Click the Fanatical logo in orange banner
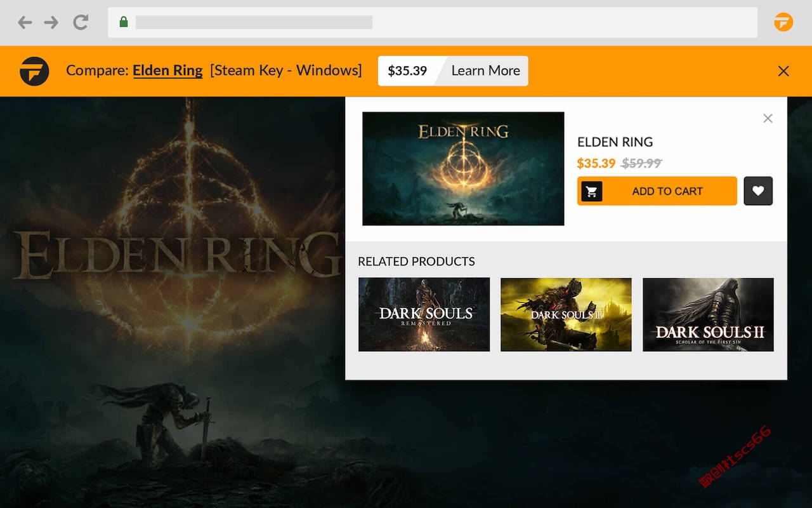Viewport: 812px width, 508px height. point(34,71)
